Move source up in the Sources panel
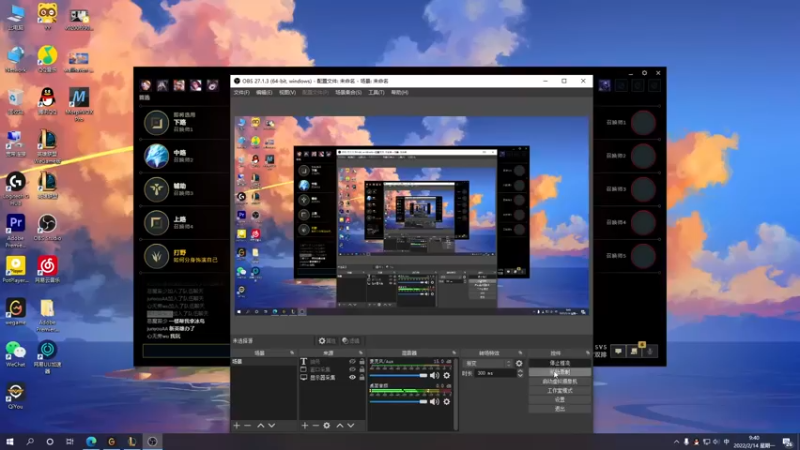Screen dimensions: 800x450 (x=340, y=425)
